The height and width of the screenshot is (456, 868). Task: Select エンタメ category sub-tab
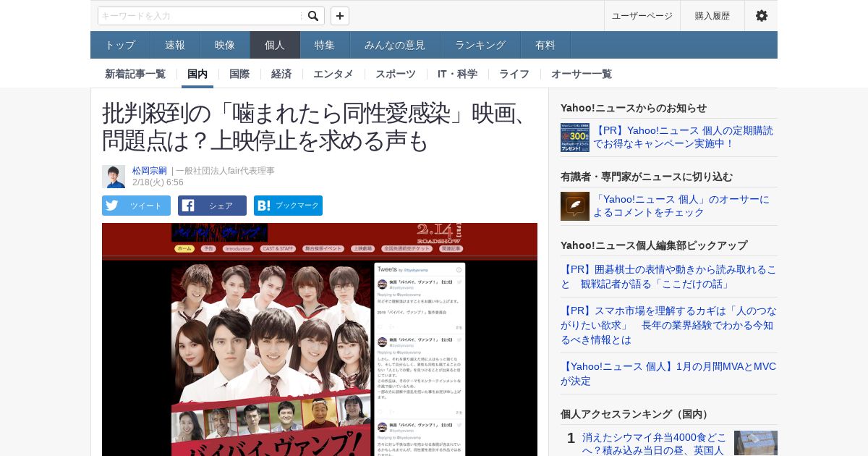click(333, 74)
